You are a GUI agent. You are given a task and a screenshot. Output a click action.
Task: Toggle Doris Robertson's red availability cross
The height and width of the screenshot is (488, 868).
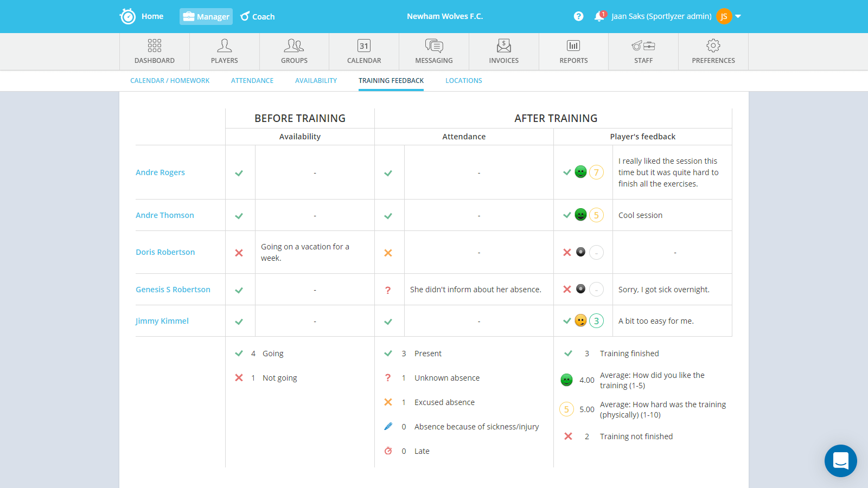[239, 253]
